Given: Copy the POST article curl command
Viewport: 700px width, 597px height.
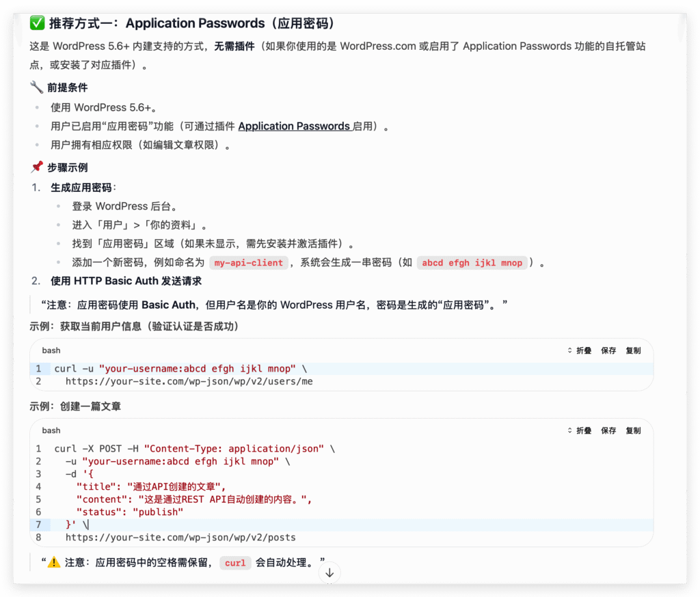Looking at the screenshot, I should (x=633, y=430).
